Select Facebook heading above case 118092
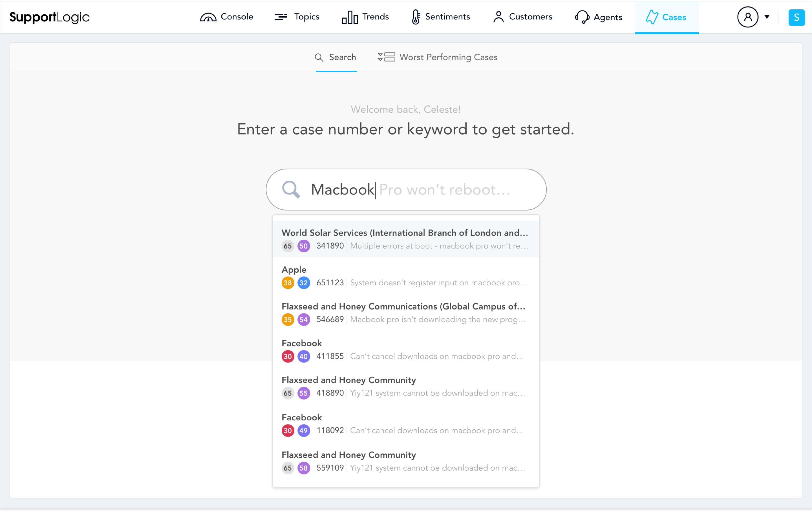Viewport: 812px width, 512px height. [301, 417]
